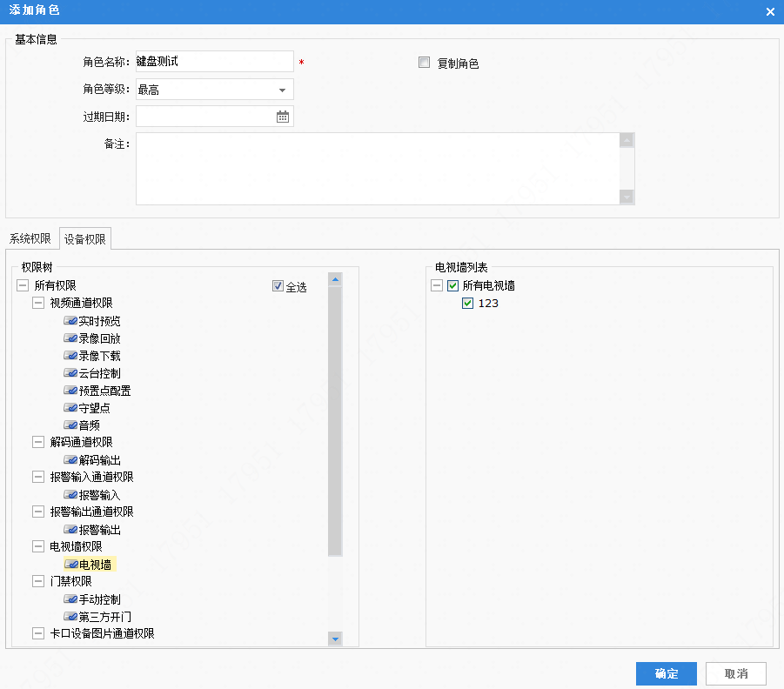Open the calendar picker for 过期日期
This screenshot has width=784, height=689.
(x=283, y=117)
